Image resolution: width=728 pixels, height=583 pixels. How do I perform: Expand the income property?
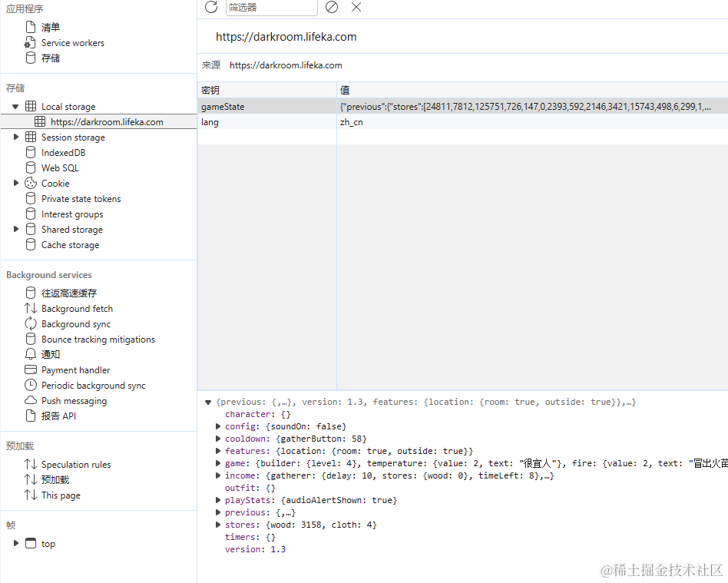[218, 475]
